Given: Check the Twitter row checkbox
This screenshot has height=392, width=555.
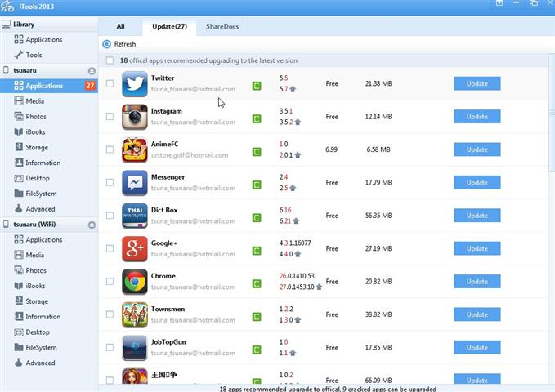Looking at the screenshot, I should pos(110,83).
